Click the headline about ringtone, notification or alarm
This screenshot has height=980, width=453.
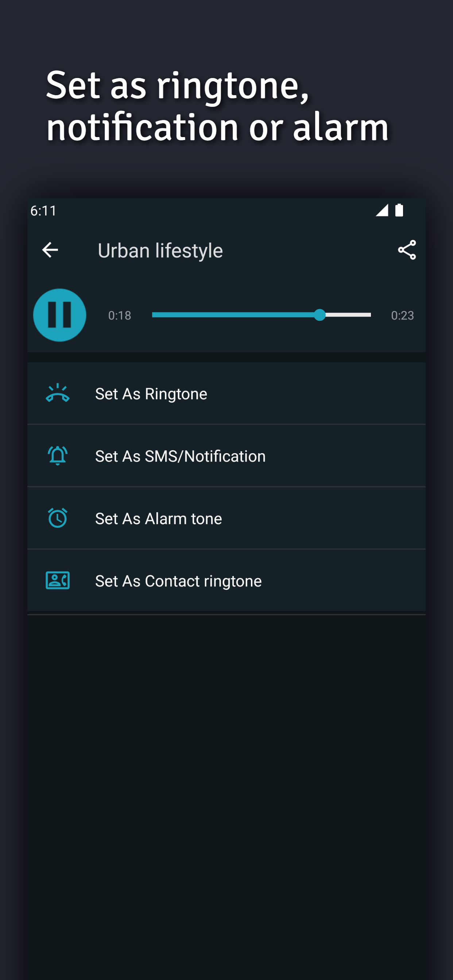217,106
